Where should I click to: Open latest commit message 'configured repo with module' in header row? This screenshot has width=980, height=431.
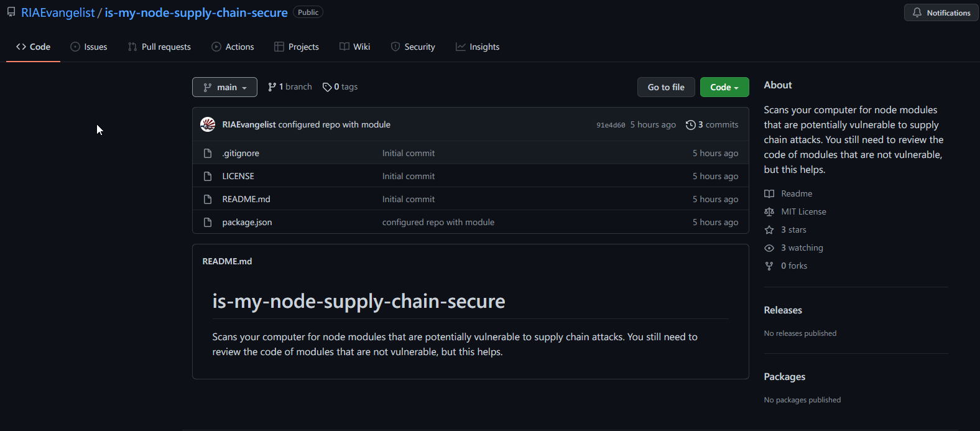click(x=334, y=124)
